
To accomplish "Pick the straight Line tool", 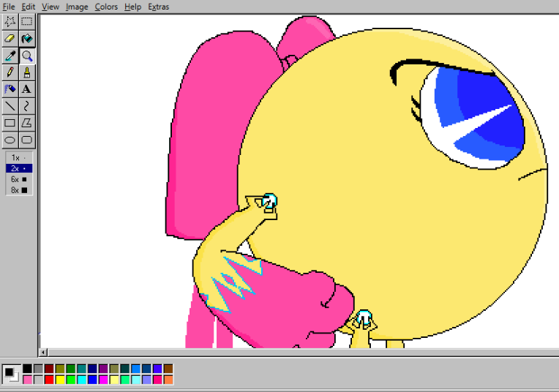I will click(10, 106).
